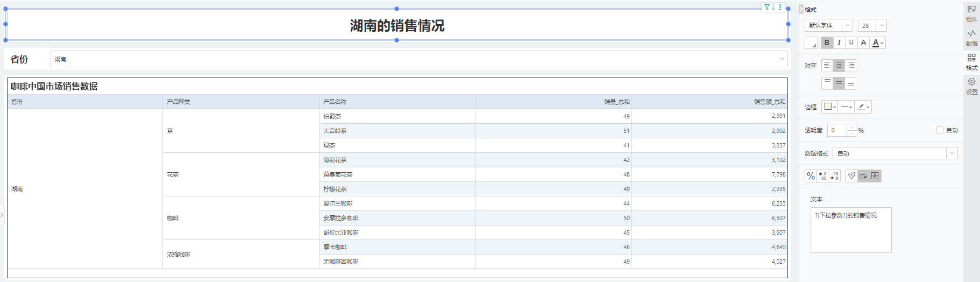Screen dimensions: 980x282
Task: Open the font color picker
Action: tap(878, 43)
